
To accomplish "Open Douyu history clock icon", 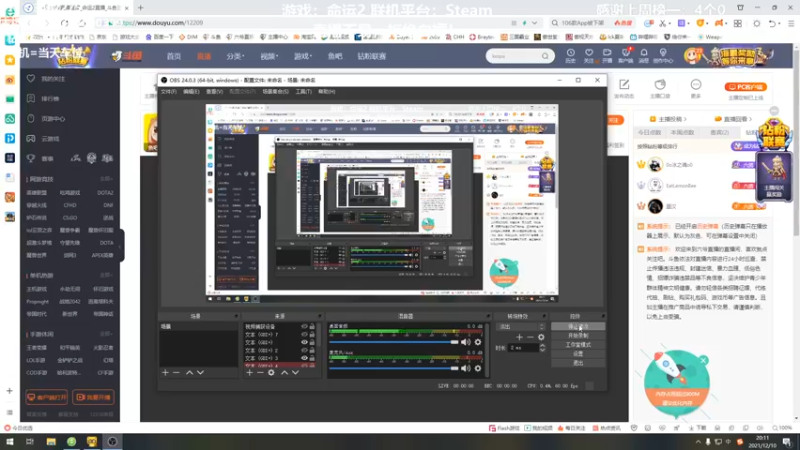I will click(x=570, y=55).
